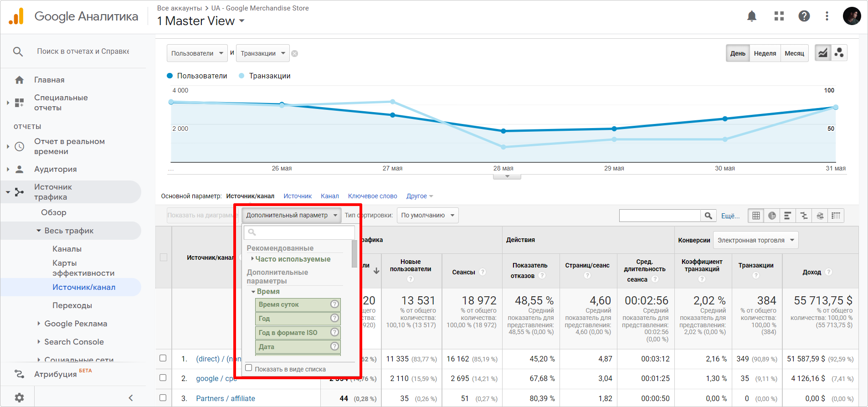
Task: Select the pivot table view icon
Action: [x=836, y=216]
